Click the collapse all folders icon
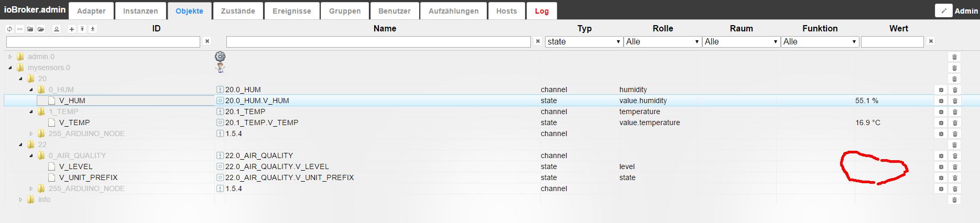This screenshot has width=980, height=223. pyautogui.click(x=30, y=29)
